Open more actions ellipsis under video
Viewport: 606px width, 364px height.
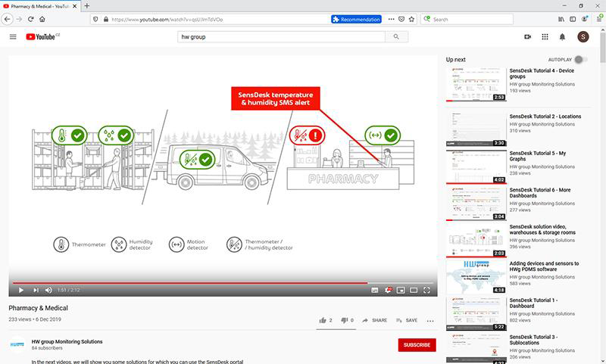[430, 320]
